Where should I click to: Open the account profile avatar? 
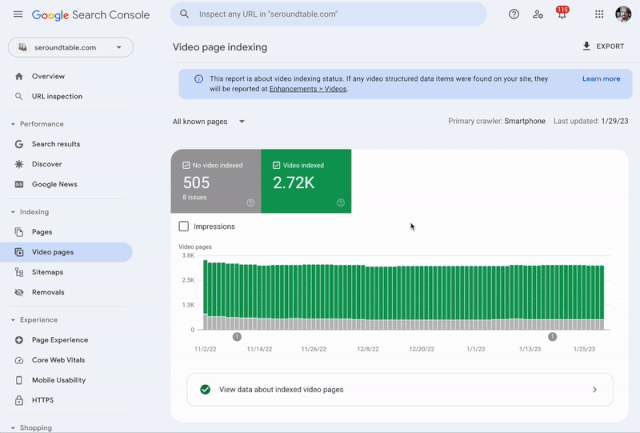tap(623, 14)
